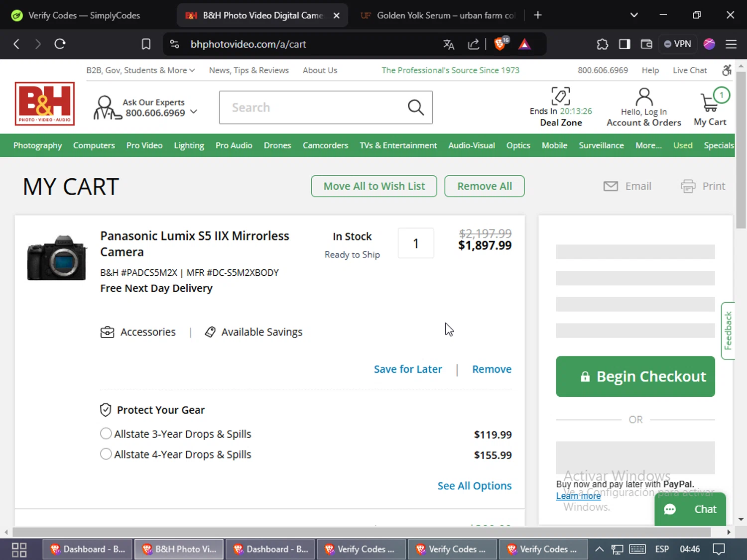The image size is (747, 560).
Task: Click the share page icon
Action: pyautogui.click(x=473, y=44)
